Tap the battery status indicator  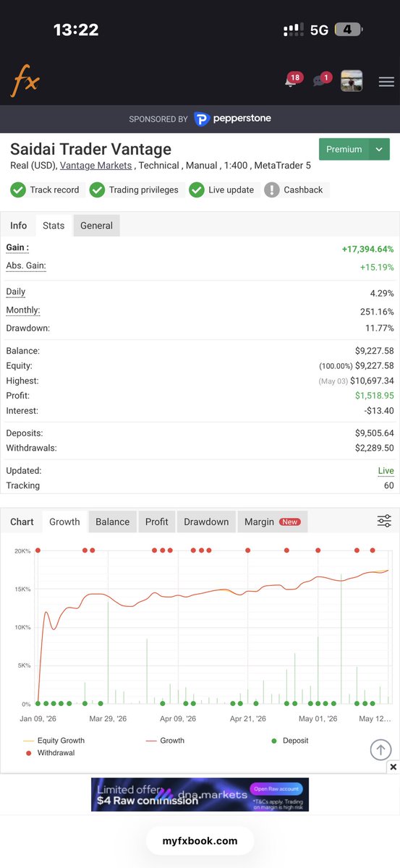(x=349, y=30)
